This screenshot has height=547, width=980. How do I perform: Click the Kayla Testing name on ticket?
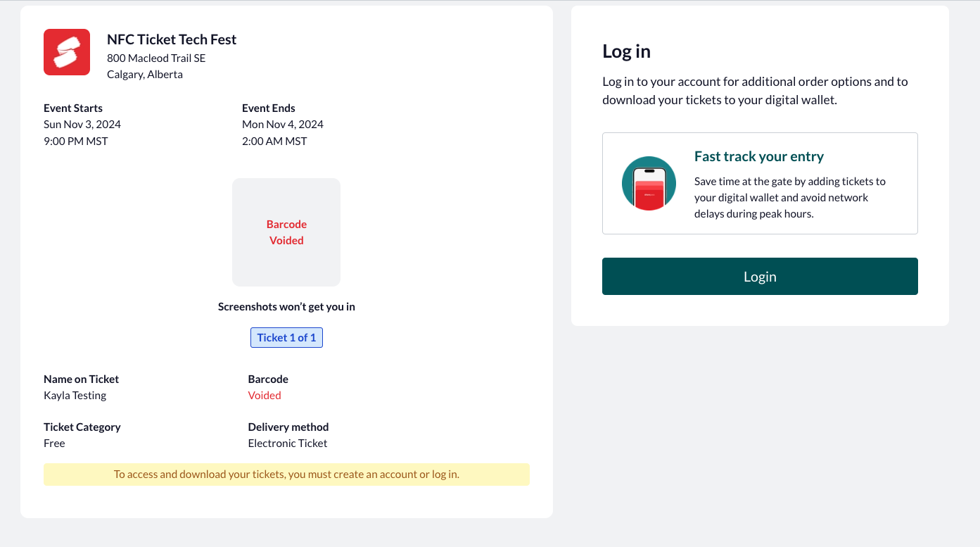click(75, 396)
